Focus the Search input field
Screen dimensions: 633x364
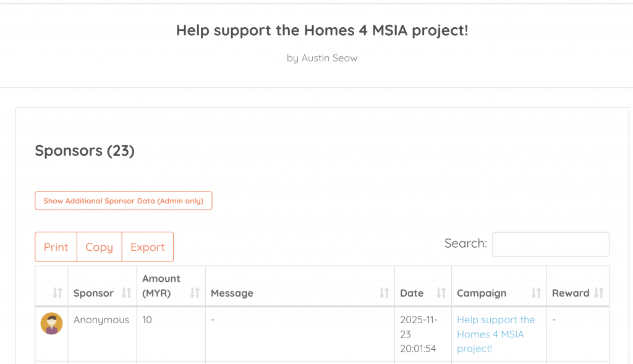(550, 244)
